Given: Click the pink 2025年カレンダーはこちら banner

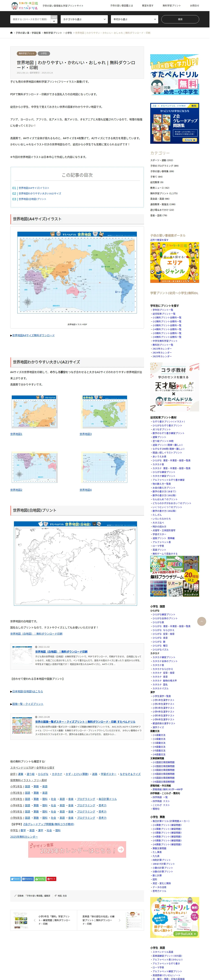Looking at the screenshot, I should click(x=77, y=849).
